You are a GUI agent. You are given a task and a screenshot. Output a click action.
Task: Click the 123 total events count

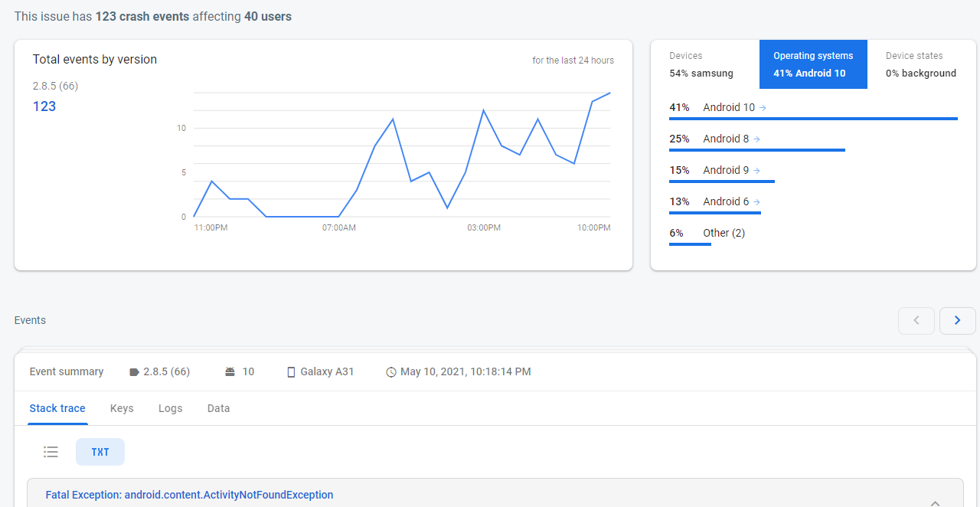pos(44,106)
